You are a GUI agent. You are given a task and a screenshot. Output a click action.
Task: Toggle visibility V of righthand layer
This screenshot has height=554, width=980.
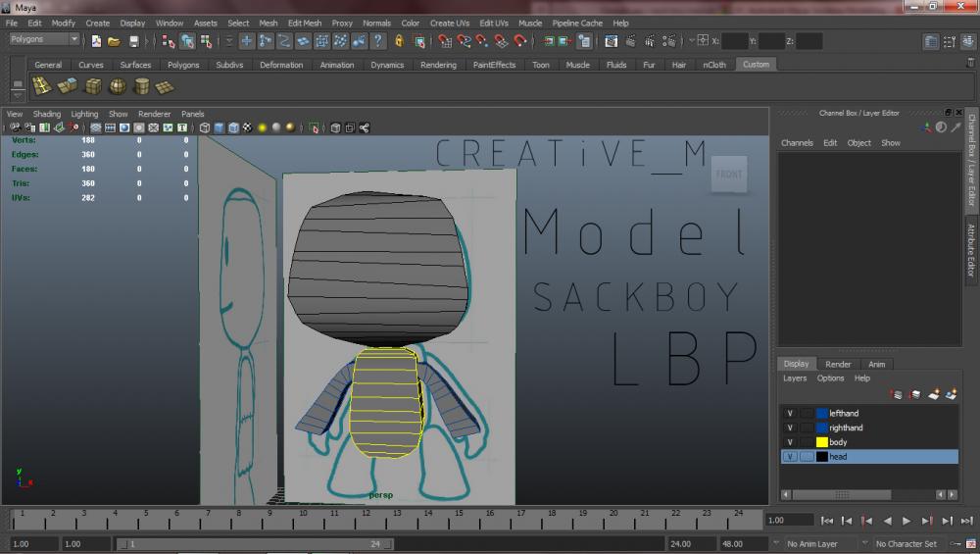(790, 428)
